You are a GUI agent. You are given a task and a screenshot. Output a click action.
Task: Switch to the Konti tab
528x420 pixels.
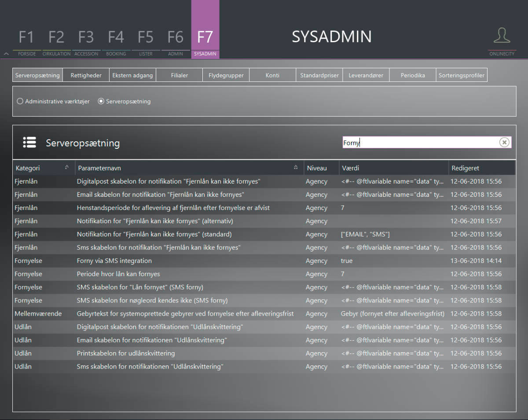pyautogui.click(x=272, y=75)
